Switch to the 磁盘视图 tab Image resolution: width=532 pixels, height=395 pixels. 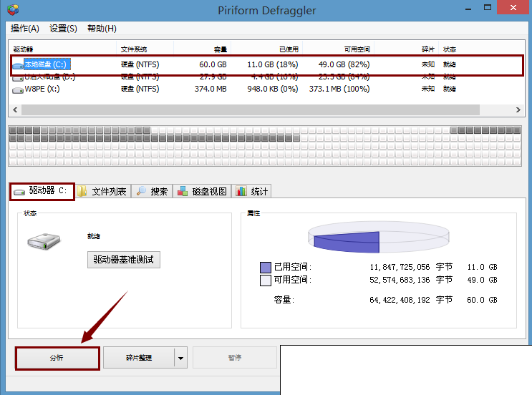click(202, 191)
